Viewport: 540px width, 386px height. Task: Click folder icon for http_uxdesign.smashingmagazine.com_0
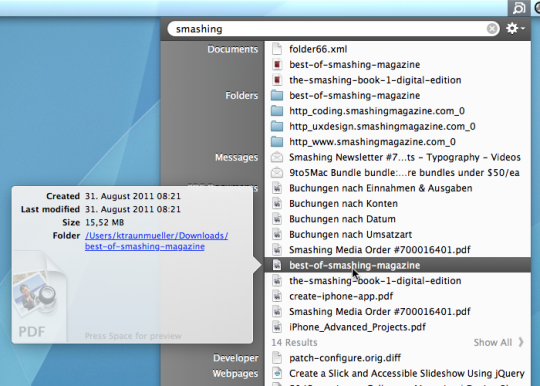277,126
